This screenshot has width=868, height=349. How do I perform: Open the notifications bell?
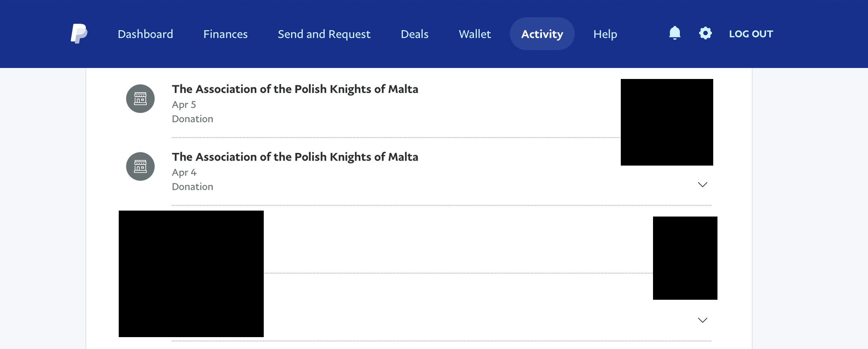675,33
